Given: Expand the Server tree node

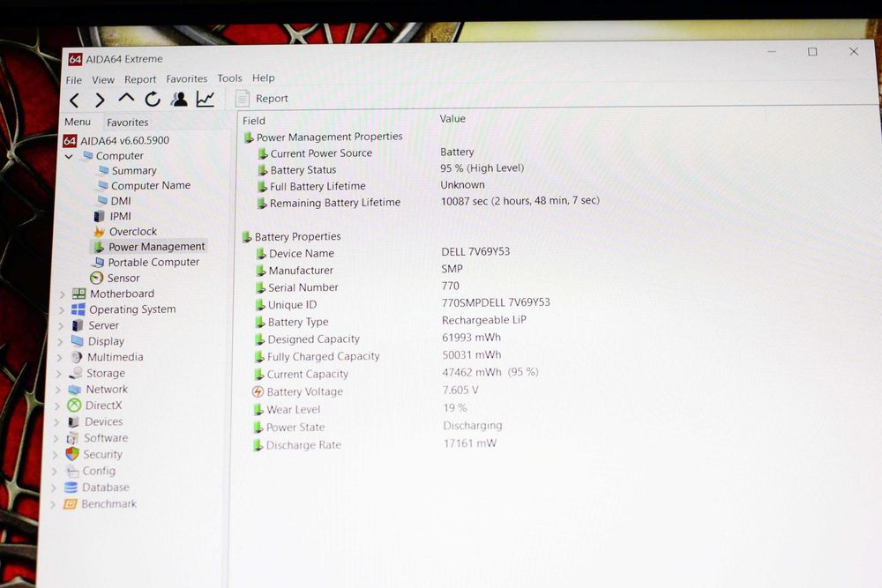Looking at the screenshot, I should point(61,326).
